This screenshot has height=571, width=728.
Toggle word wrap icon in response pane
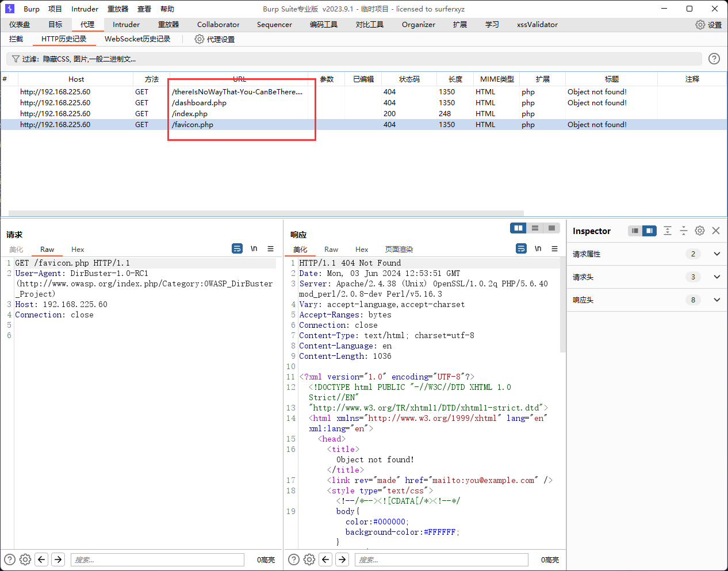pos(521,248)
